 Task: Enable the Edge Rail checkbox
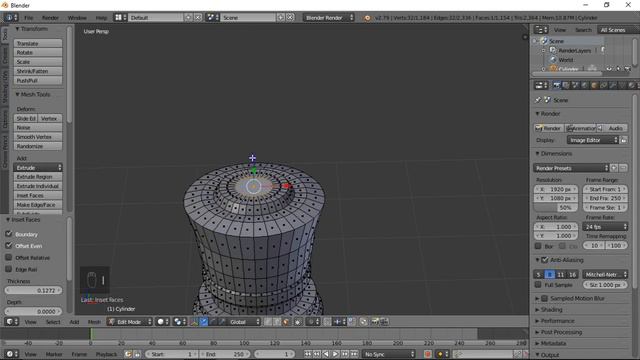coord(9,269)
